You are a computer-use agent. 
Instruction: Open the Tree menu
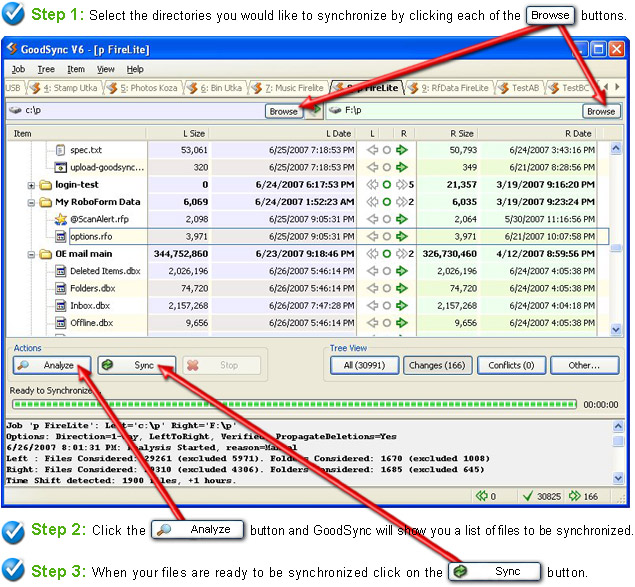[46, 69]
